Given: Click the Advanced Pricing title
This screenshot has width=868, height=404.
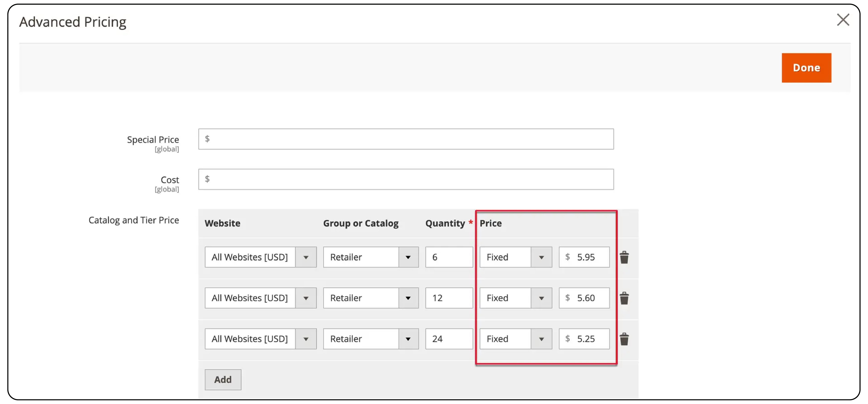Looking at the screenshot, I should pos(73,22).
